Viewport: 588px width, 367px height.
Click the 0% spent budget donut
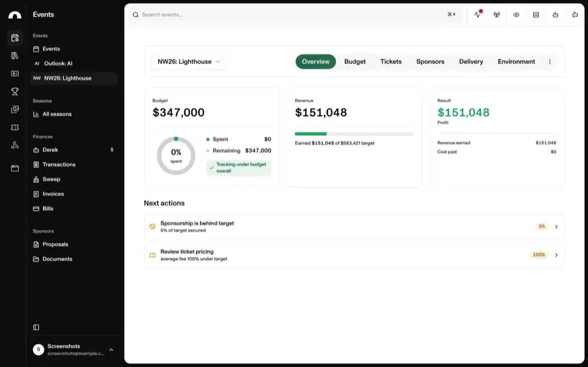tap(176, 155)
